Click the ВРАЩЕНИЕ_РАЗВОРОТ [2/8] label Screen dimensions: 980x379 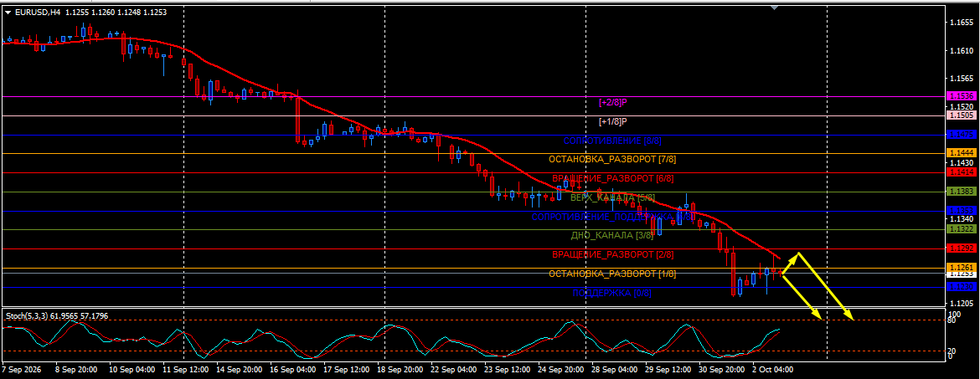tap(612, 254)
